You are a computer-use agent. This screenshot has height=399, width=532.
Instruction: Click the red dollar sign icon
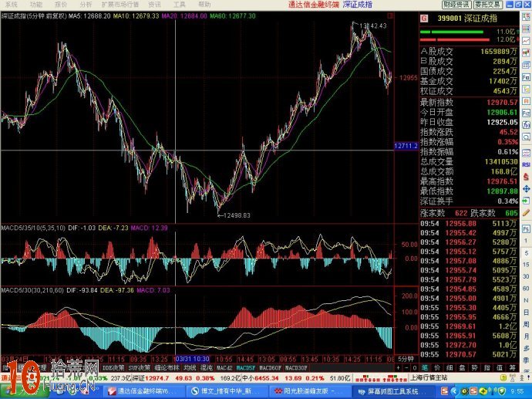[x=527, y=177]
